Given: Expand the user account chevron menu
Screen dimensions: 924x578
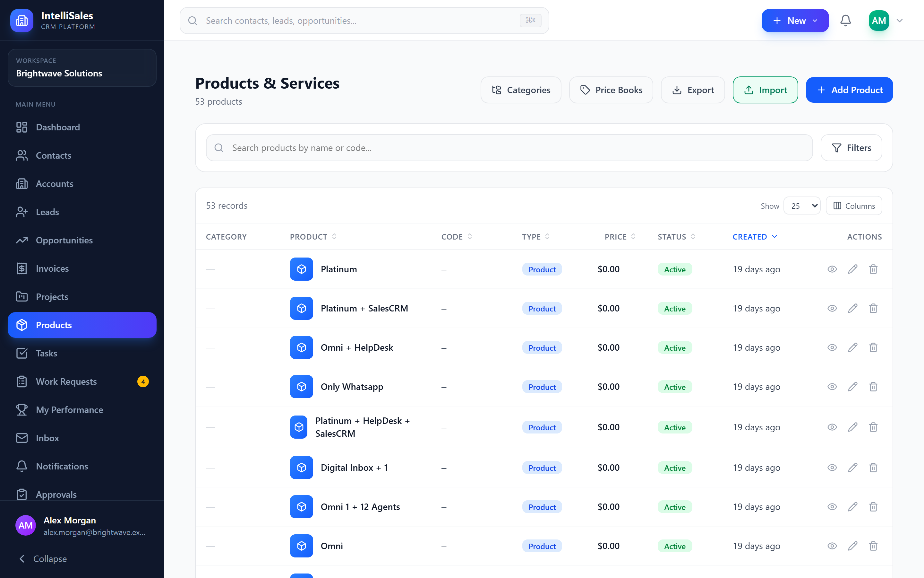Looking at the screenshot, I should 900,21.
